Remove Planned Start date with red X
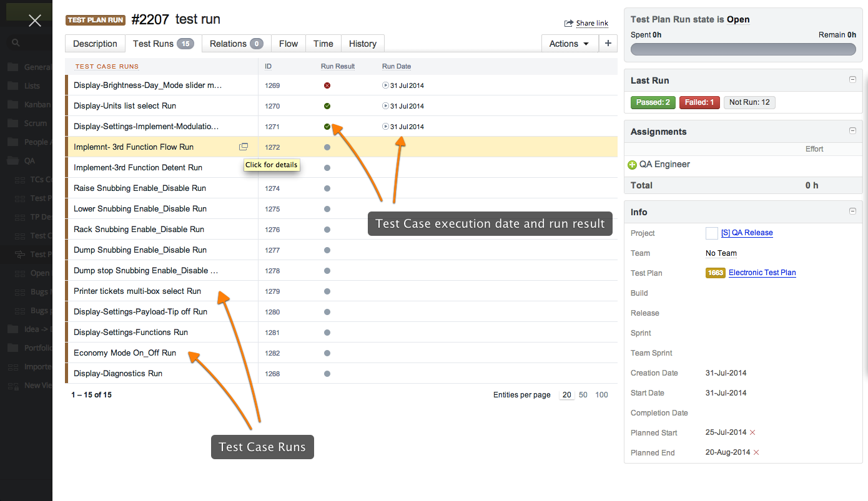 752,432
